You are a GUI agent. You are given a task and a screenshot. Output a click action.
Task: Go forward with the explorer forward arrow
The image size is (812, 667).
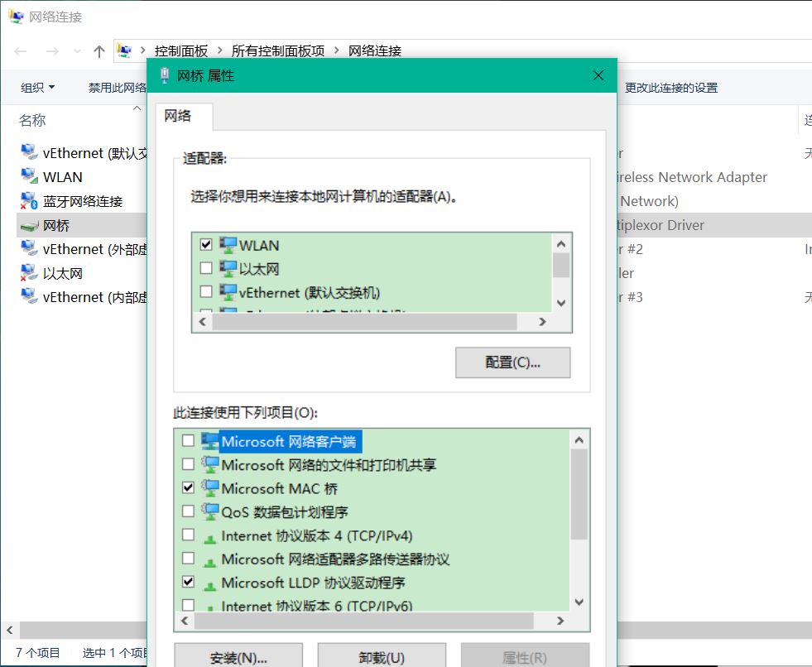click(52, 51)
